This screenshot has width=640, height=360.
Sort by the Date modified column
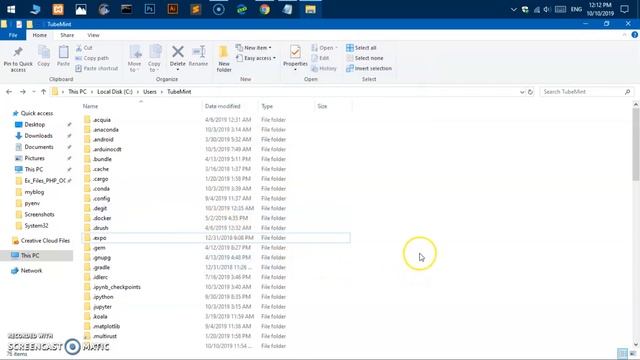click(230, 106)
